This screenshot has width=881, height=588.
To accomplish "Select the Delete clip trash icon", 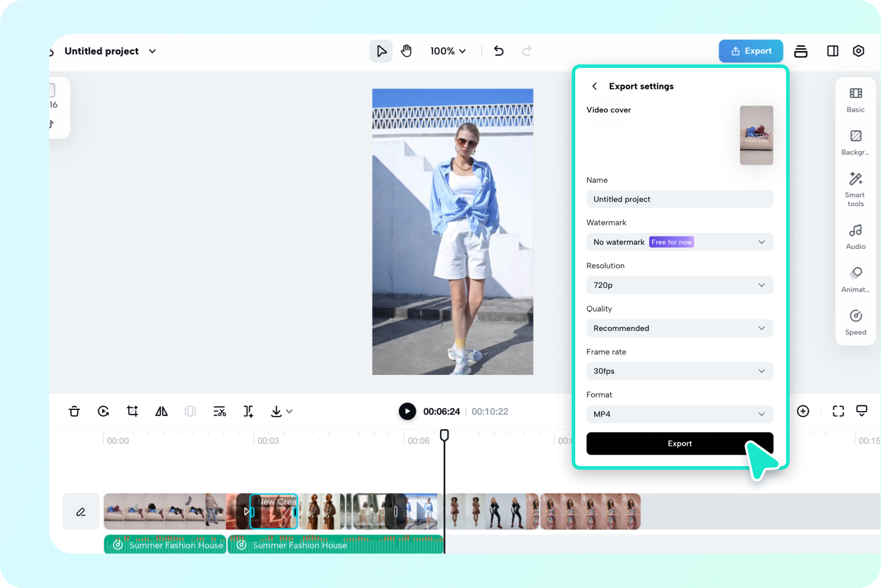I will tap(74, 411).
